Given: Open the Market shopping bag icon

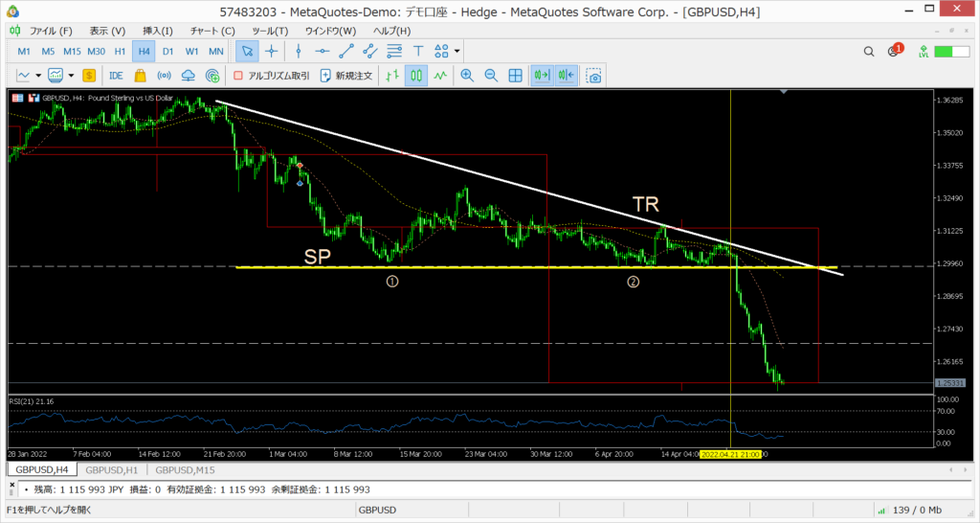Looking at the screenshot, I should pos(140,75).
